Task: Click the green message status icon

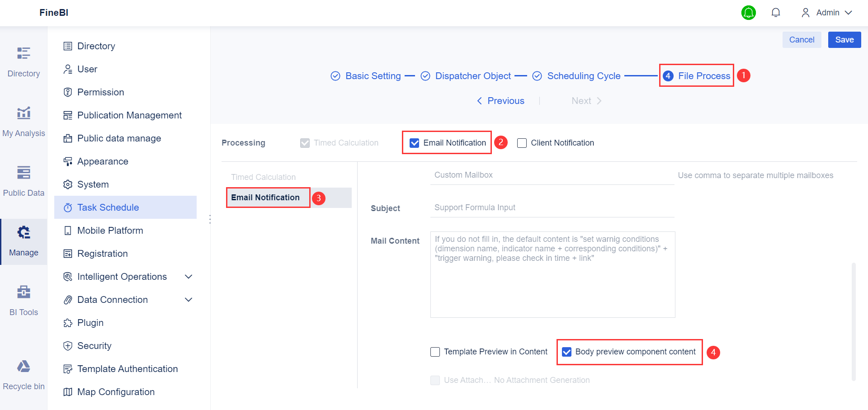Action: tap(749, 13)
